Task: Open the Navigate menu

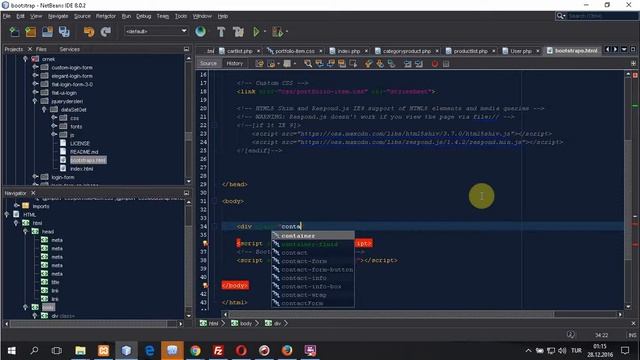Action: coord(58,16)
